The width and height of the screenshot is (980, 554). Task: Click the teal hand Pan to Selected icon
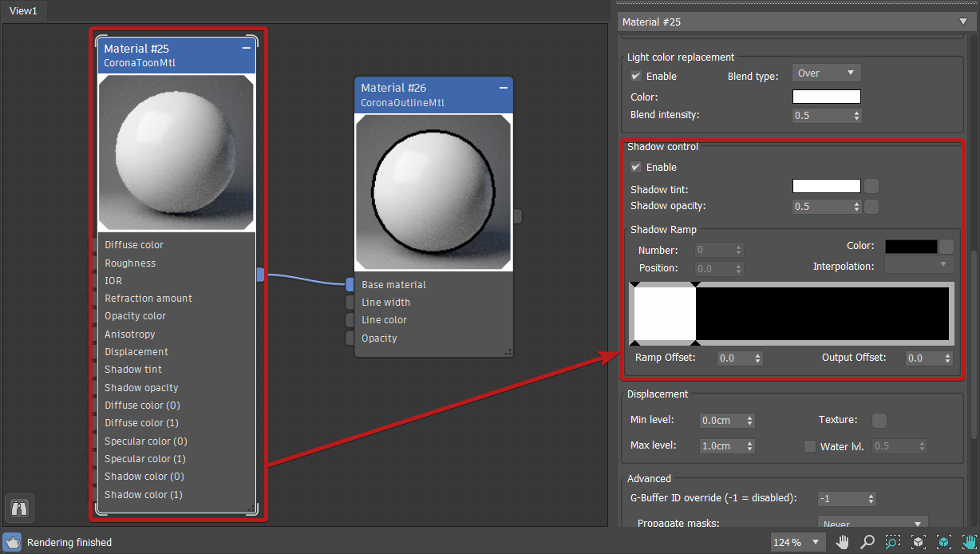969,542
